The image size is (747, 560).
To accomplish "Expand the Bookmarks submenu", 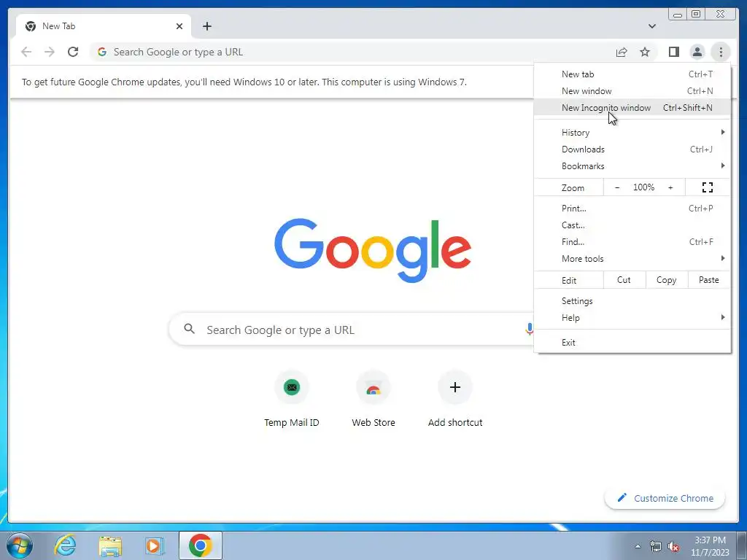I will click(x=632, y=166).
